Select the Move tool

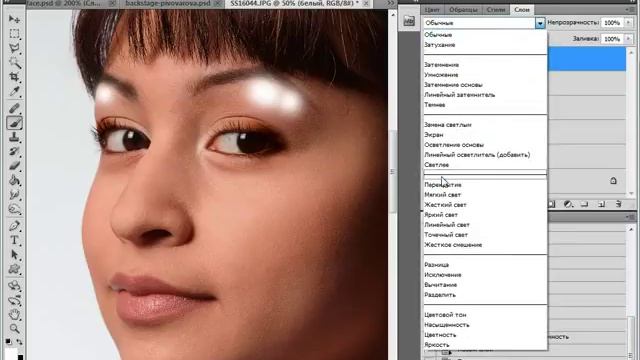click(14, 19)
